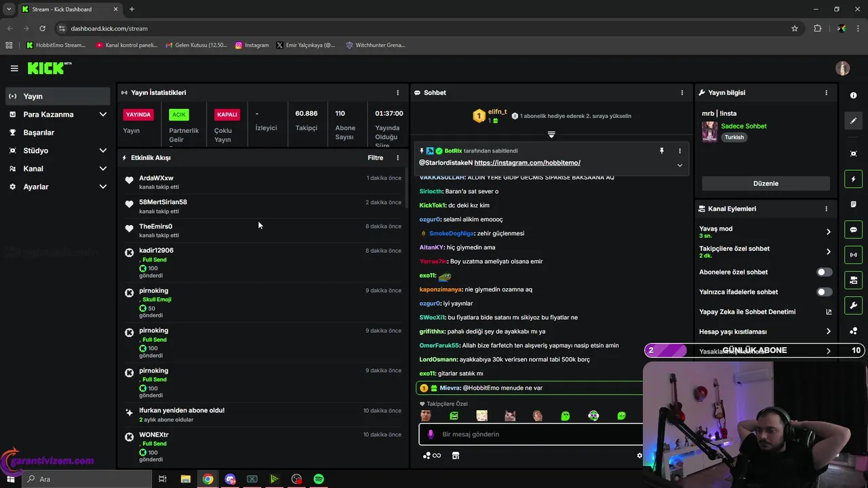868x488 pixels.
Task: Open external link icon for Yapay Zeka Sohbet Denetimi
Action: [829, 312]
